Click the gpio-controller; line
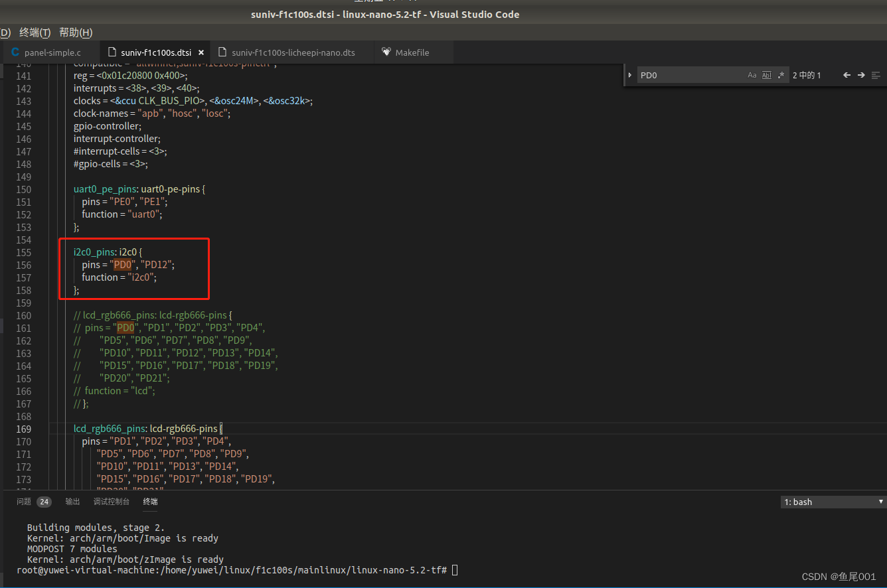 click(x=108, y=126)
